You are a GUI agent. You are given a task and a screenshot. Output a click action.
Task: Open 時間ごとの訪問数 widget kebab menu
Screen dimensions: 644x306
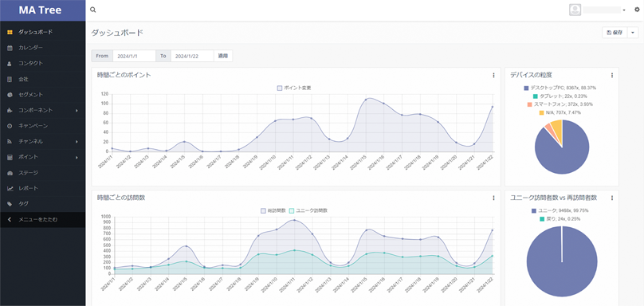click(493, 198)
